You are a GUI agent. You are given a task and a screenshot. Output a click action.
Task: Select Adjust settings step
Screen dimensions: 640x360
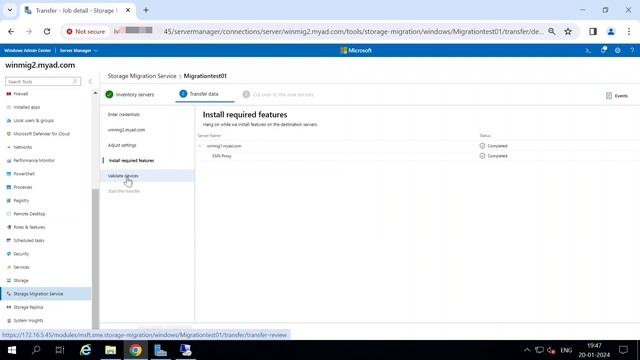[122, 145]
